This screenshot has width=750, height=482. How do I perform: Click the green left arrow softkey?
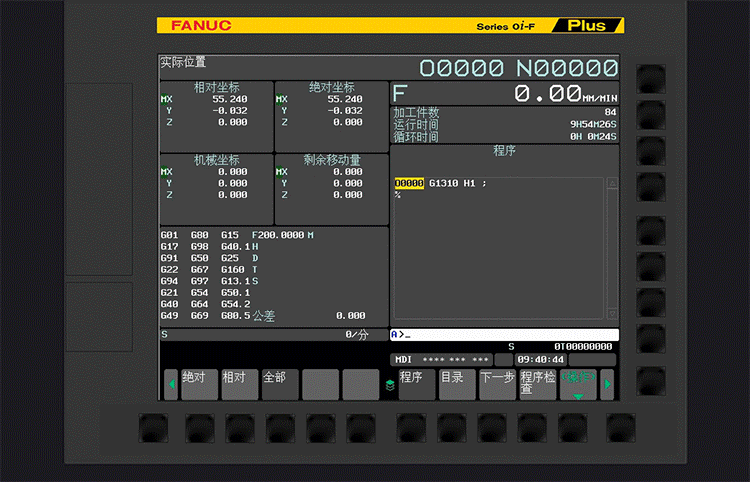tap(171, 384)
